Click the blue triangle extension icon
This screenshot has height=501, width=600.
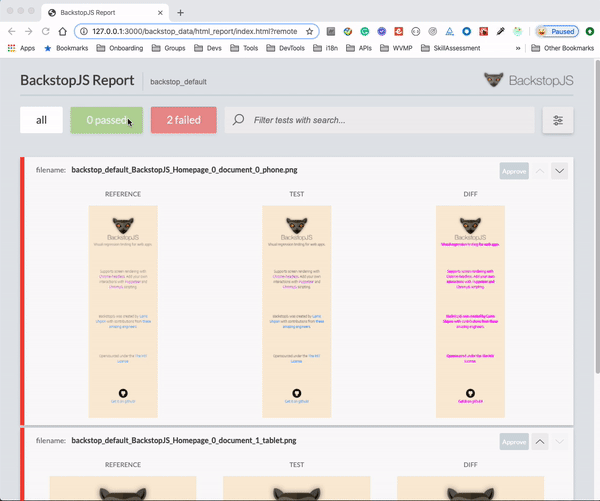pos(450,31)
